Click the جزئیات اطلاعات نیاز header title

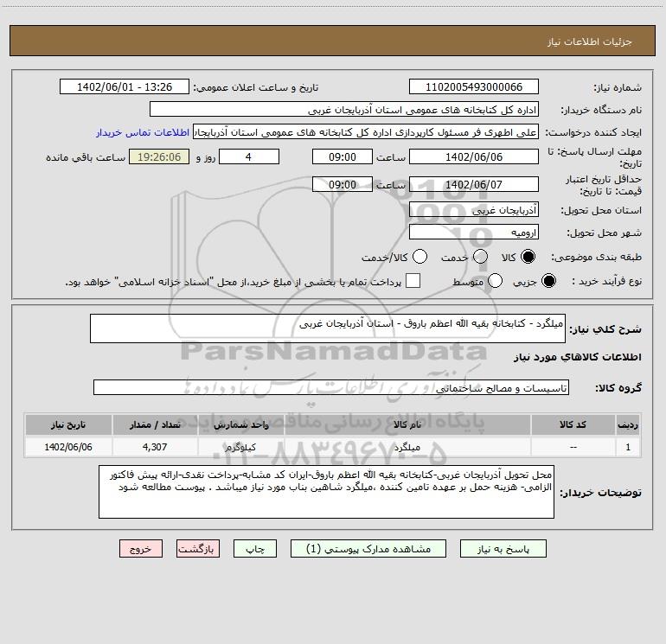589,41
